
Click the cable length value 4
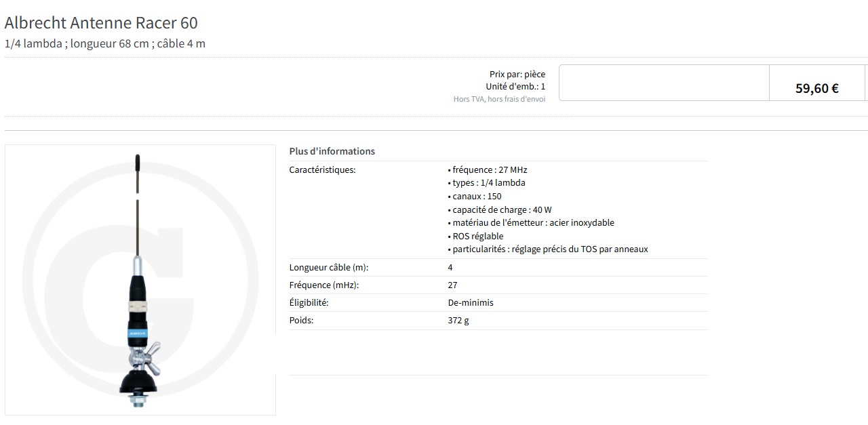pyautogui.click(x=450, y=267)
